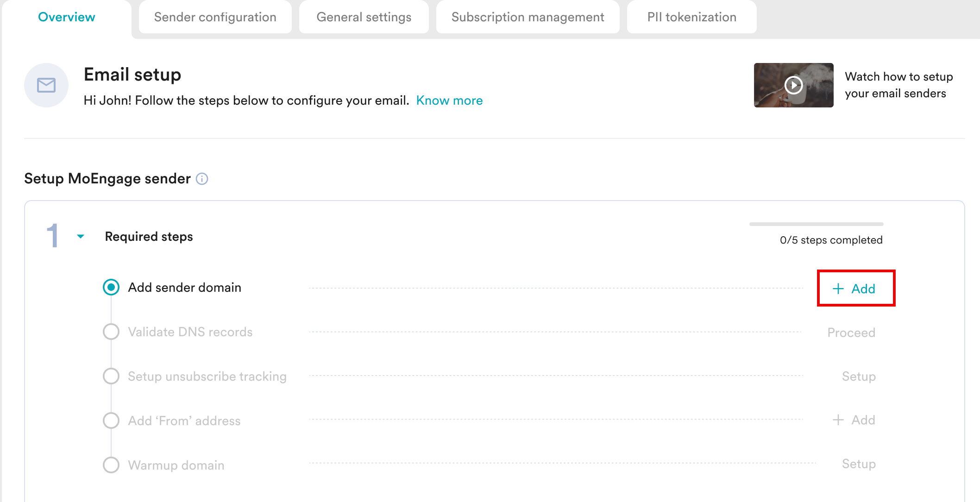
Task: Select the Add sender domain radio button
Action: 111,287
